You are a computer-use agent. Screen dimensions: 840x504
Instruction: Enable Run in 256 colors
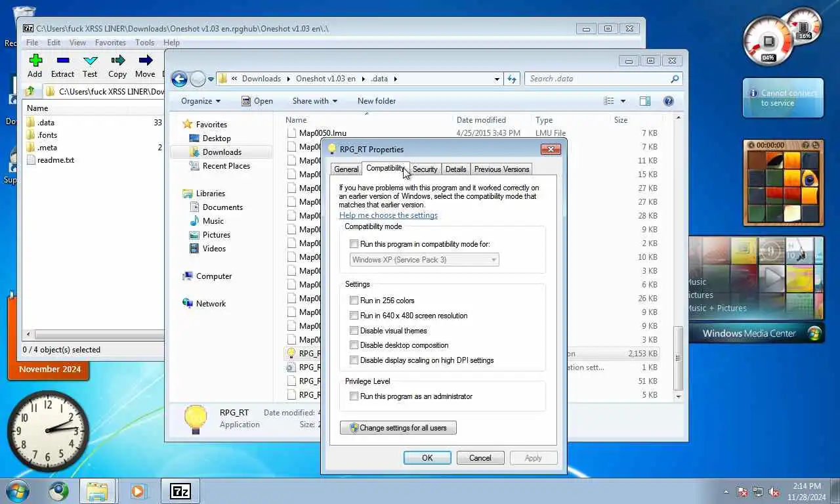(x=354, y=301)
